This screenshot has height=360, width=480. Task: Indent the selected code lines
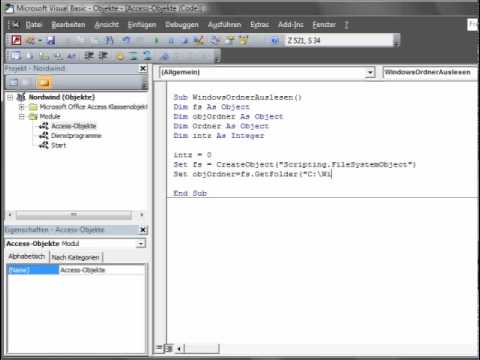pyautogui.click(x=89, y=56)
